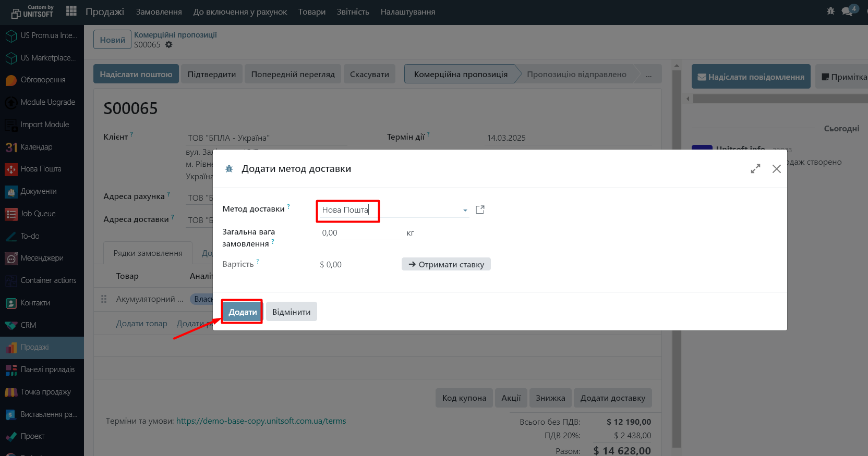Click the Додати button in dialog
Screen dimensions: 868x456
click(x=243, y=312)
